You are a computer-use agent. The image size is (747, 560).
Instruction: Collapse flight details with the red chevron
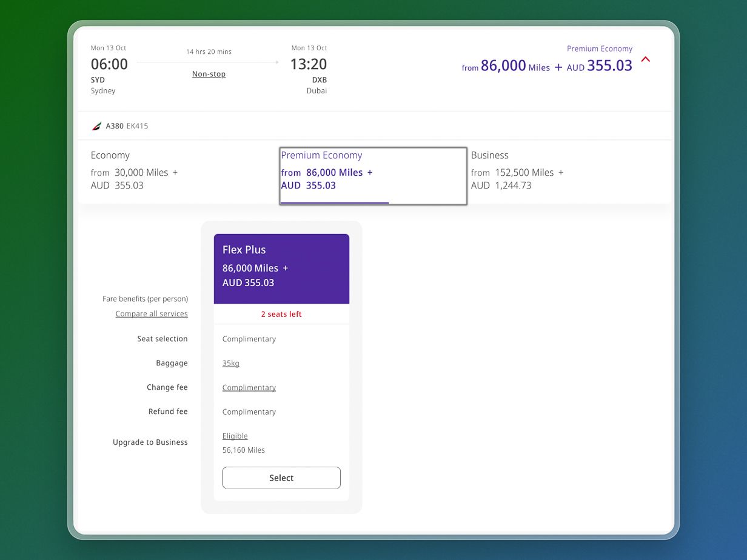click(646, 59)
